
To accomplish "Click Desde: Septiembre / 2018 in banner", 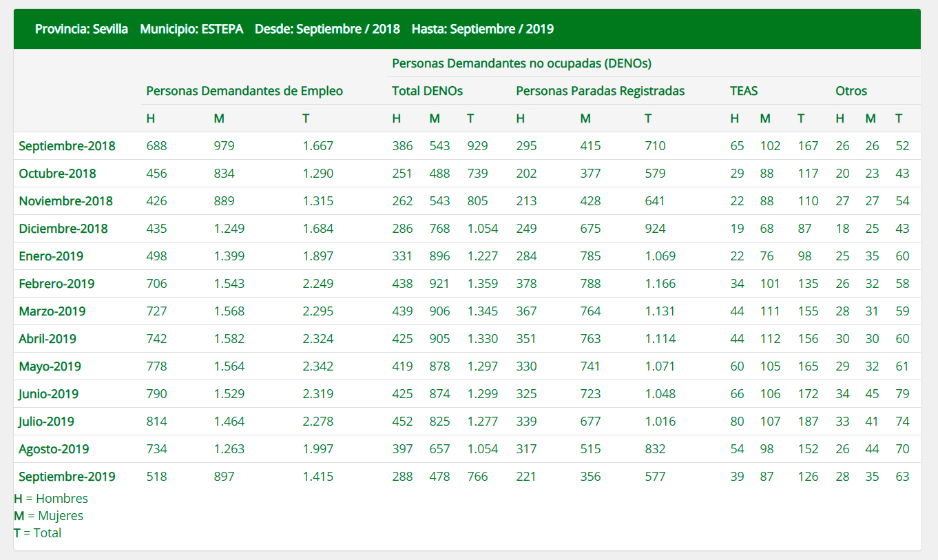I will pos(327,29).
